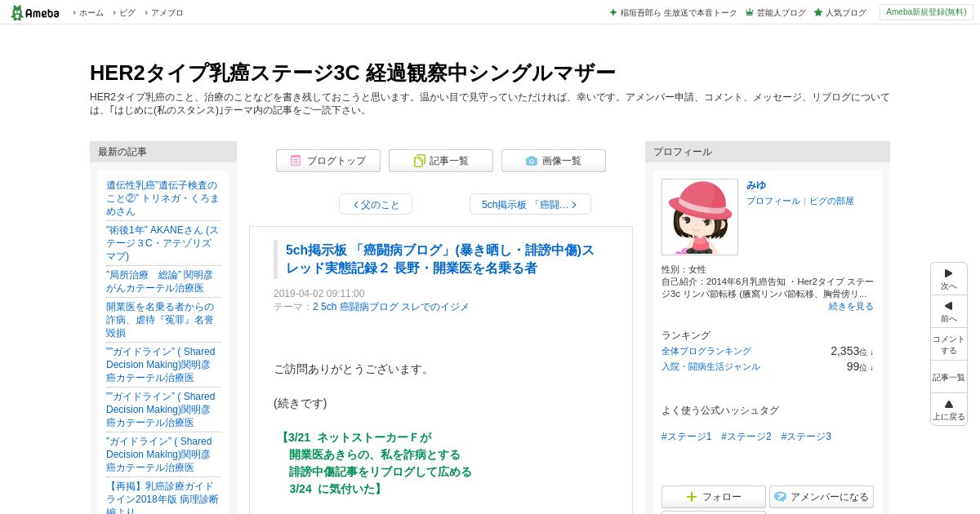
Task: Open hashtag #ステージ1
Action: pyautogui.click(x=687, y=436)
